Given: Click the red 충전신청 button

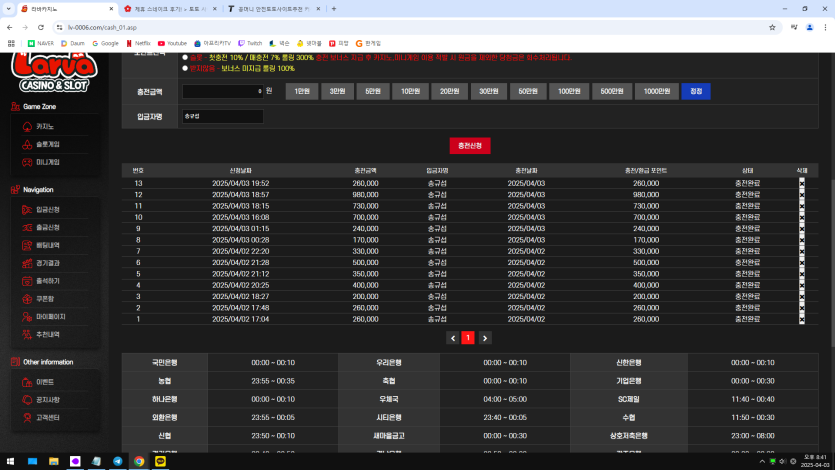Looking at the screenshot, I should click(x=469, y=146).
